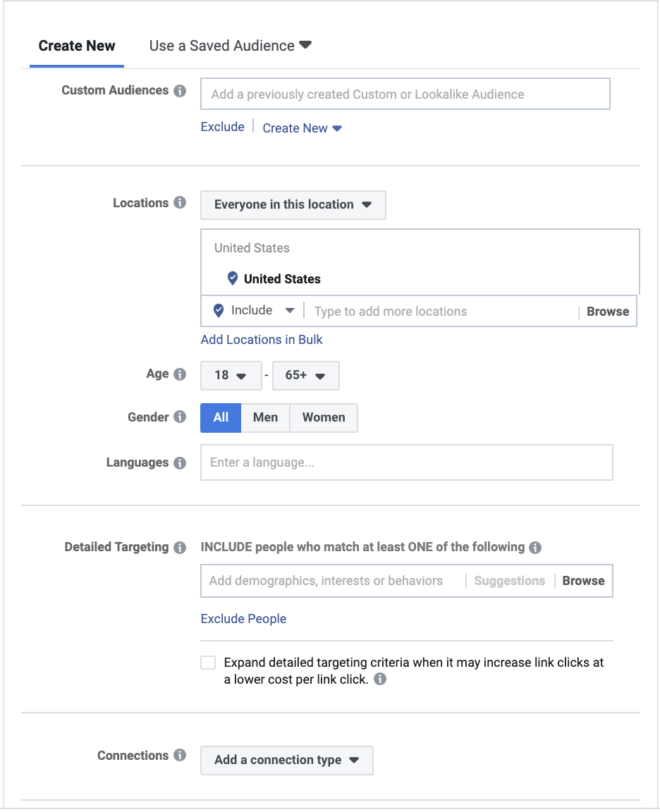This screenshot has height=812, width=660.
Task: Open the Add a connection type dropdown
Action: click(287, 761)
